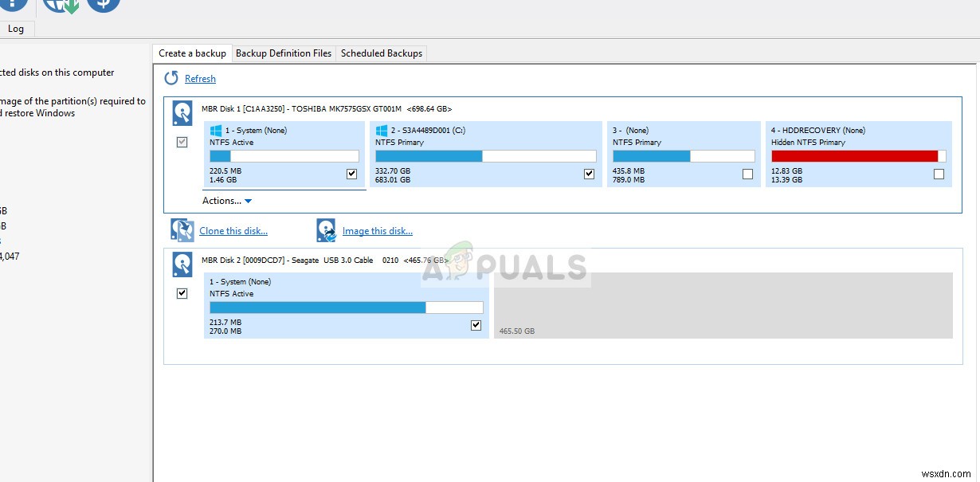Click the usage bar of Disk 2 System partition
The height and width of the screenshot is (482, 980).
(347, 308)
